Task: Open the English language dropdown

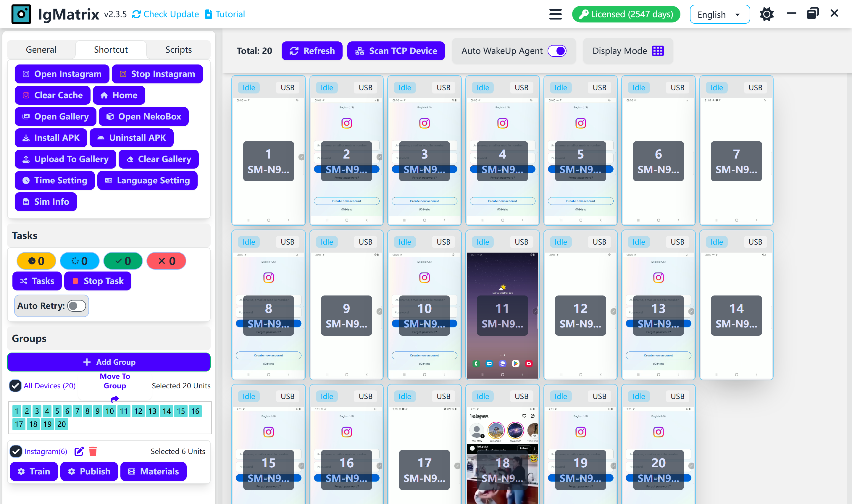Action: pos(719,14)
